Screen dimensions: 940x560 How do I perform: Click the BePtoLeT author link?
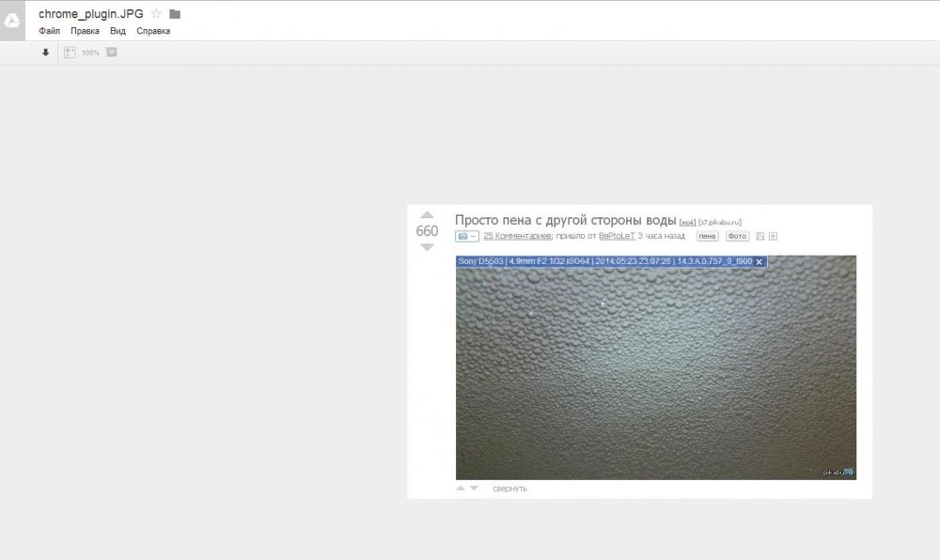(617, 236)
